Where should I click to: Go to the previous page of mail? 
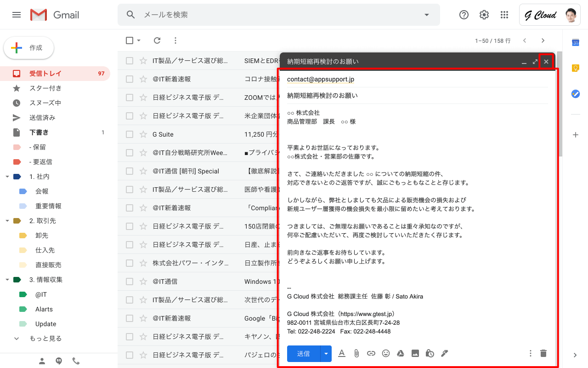tap(525, 40)
